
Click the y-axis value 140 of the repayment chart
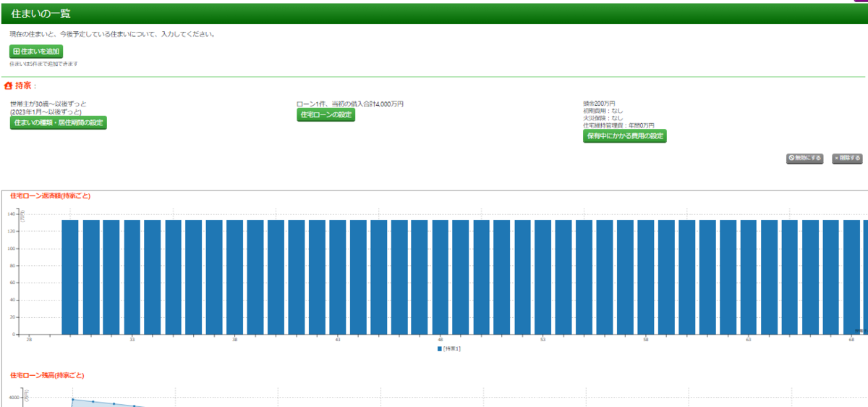[x=12, y=214]
